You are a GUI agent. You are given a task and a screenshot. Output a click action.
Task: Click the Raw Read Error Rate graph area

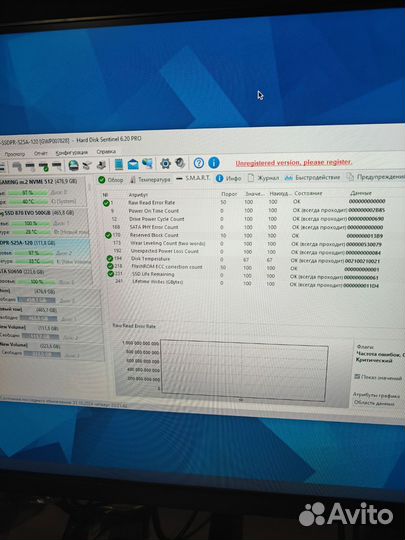[244, 370]
